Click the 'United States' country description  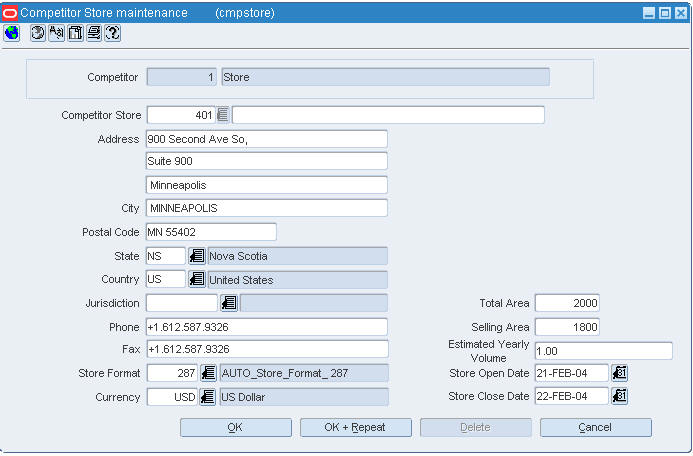(x=297, y=280)
